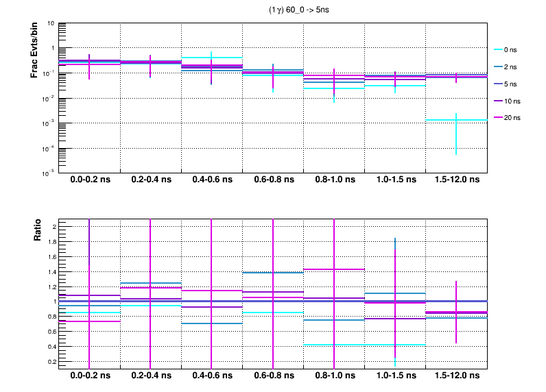
Task: Click the blue 2 ns legend line
Action: (x=498, y=67)
